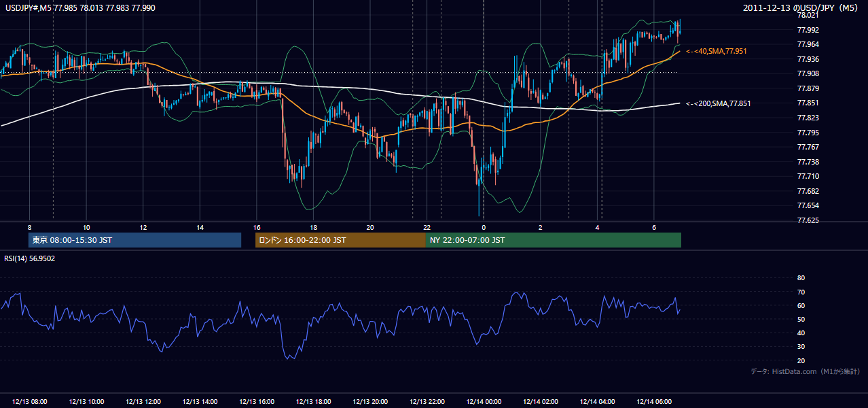Click price axis value 77.682
868x408 pixels.
(808, 191)
